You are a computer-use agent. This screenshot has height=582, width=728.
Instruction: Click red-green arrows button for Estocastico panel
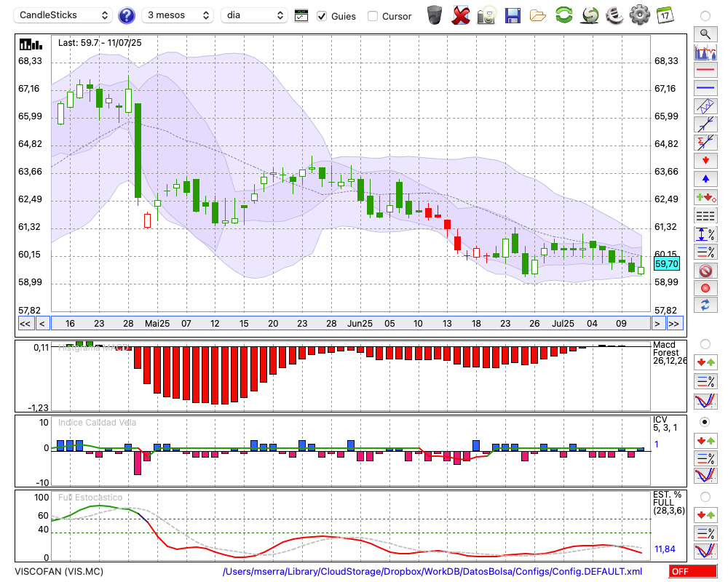705,514
